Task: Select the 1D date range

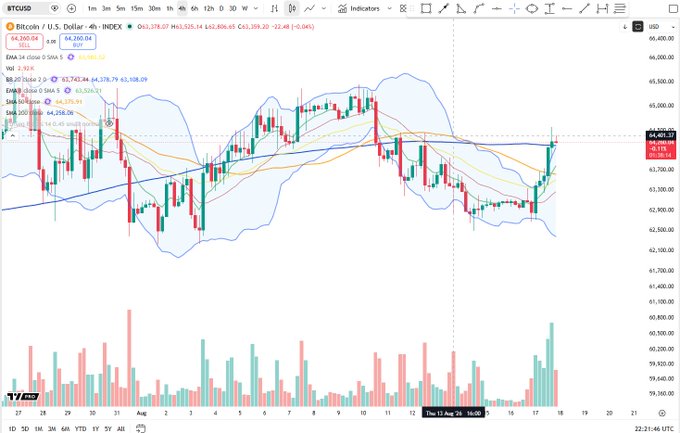Action: pos(12,429)
